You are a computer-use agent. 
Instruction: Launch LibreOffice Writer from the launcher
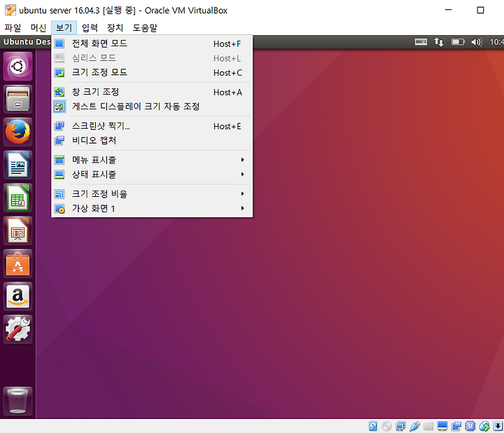pos(17,165)
